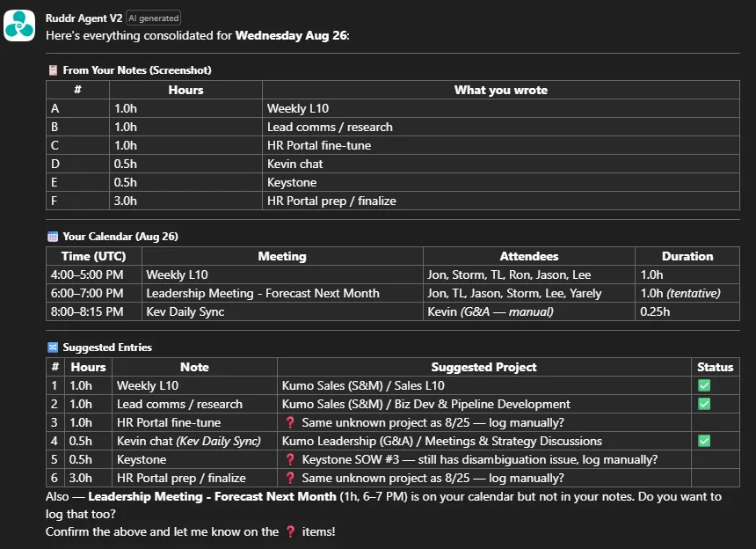Click the 'Suggested Entries' heading
Viewport: 756px width, 549px height.
tap(107, 348)
